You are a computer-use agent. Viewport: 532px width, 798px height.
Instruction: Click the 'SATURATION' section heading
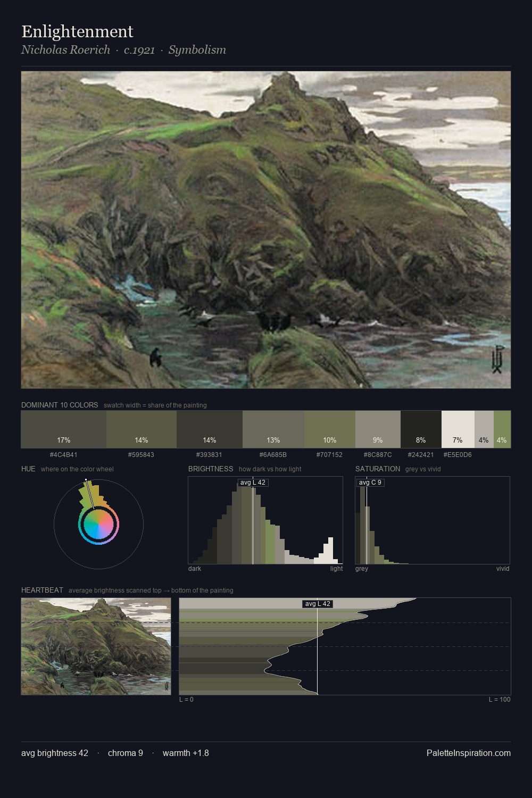378,469
